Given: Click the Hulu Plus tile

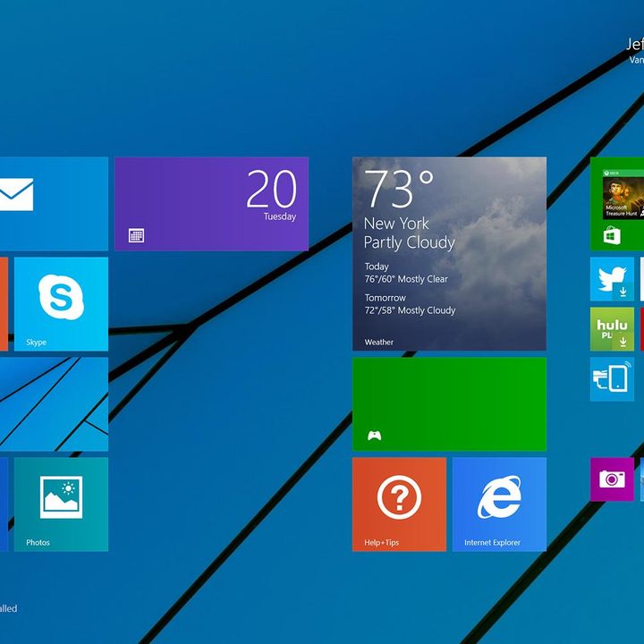Looking at the screenshot, I should pyautogui.click(x=612, y=329).
